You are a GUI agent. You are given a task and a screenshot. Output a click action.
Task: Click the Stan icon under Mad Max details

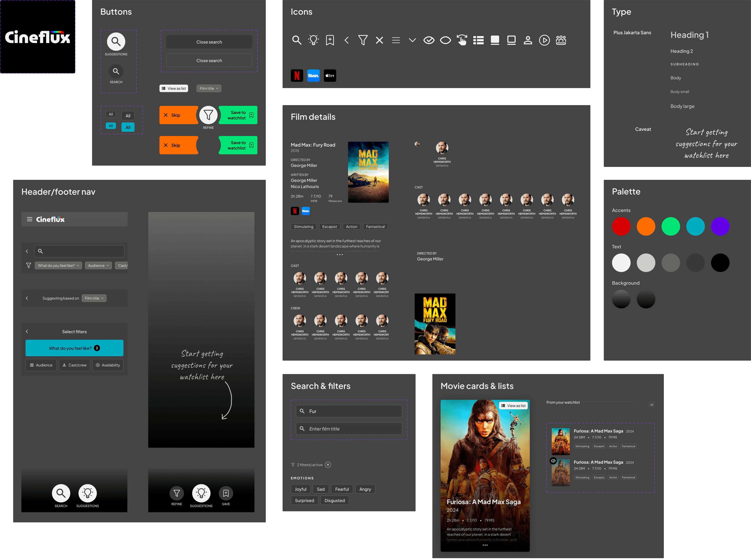coord(306,211)
